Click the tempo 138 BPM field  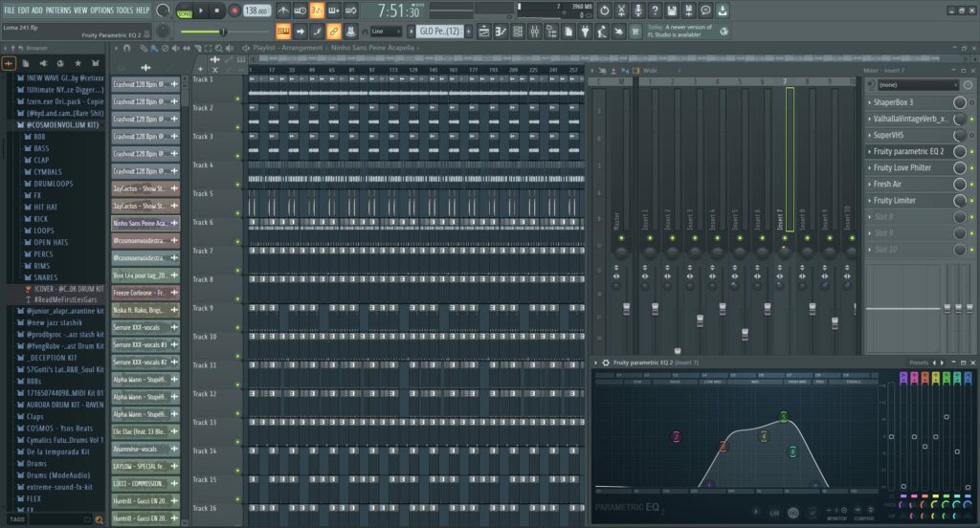pyautogui.click(x=256, y=11)
